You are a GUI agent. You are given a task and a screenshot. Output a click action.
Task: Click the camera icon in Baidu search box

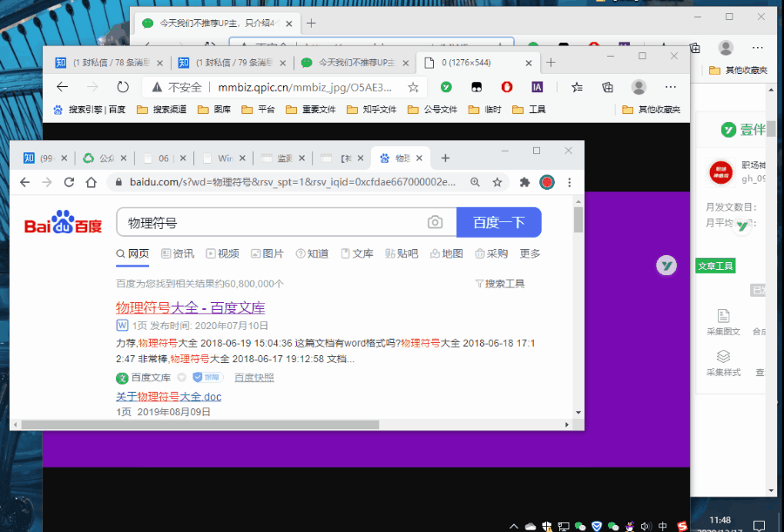click(435, 223)
